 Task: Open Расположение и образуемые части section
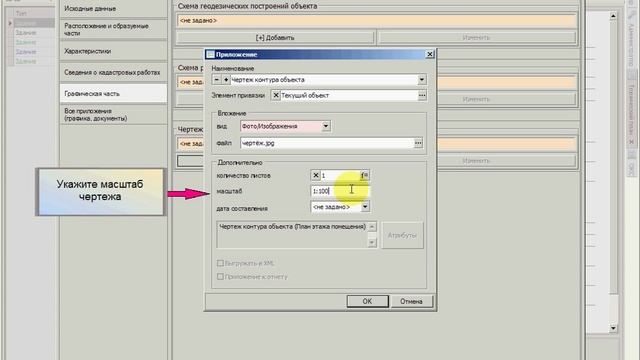pyautogui.click(x=113, y=29)
